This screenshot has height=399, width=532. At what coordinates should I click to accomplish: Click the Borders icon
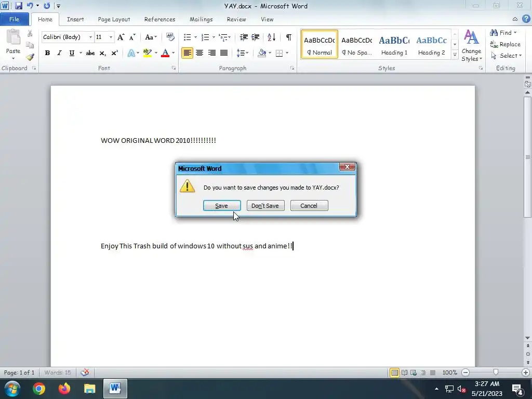click(279, 53)
